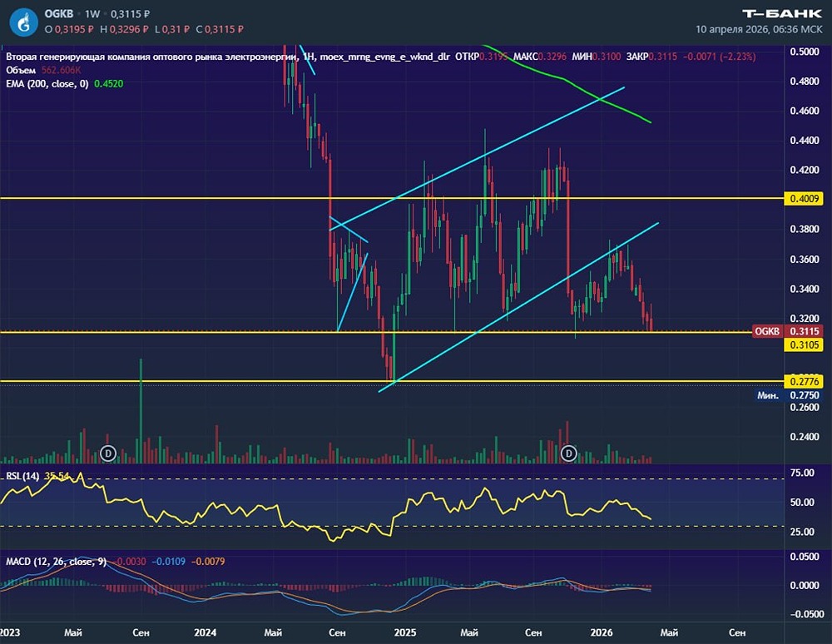Image resolution: width=832 pixels, height=644 pixels.
Task: Click the OGKB company logo icon
Action: 24,22
